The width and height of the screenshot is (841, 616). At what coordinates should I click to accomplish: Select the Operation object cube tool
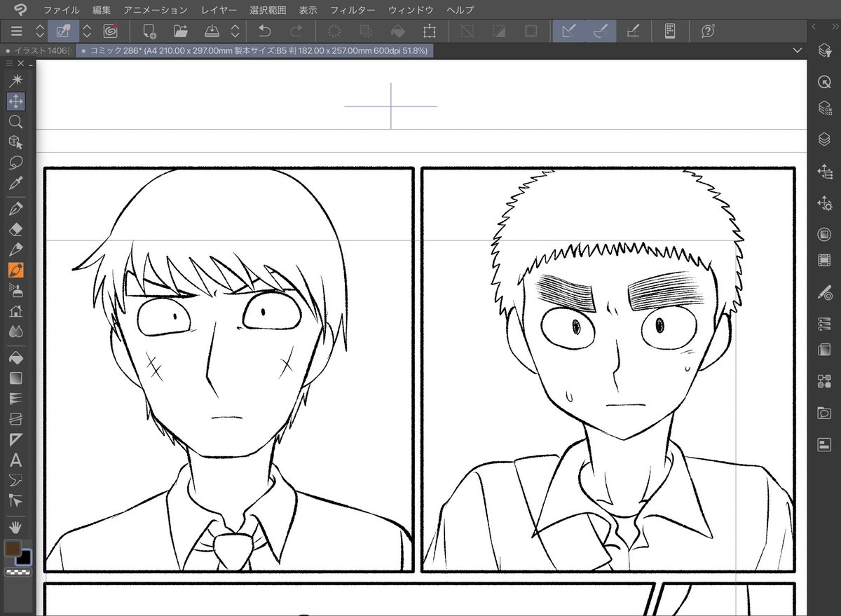16,142
